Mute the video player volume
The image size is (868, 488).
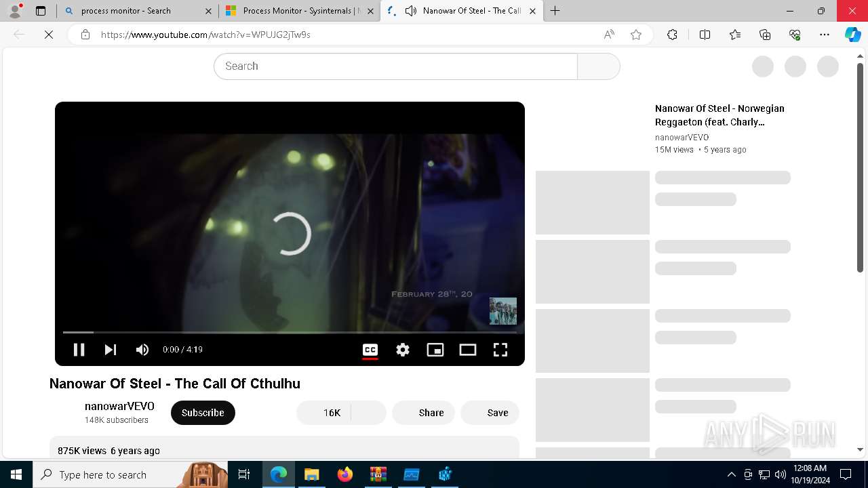[142, 350]
